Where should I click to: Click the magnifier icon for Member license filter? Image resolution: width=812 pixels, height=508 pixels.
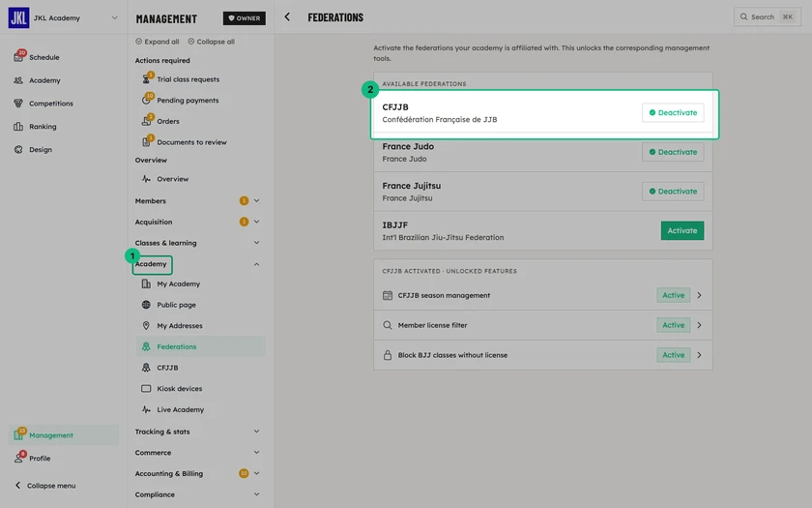(388, 325)
